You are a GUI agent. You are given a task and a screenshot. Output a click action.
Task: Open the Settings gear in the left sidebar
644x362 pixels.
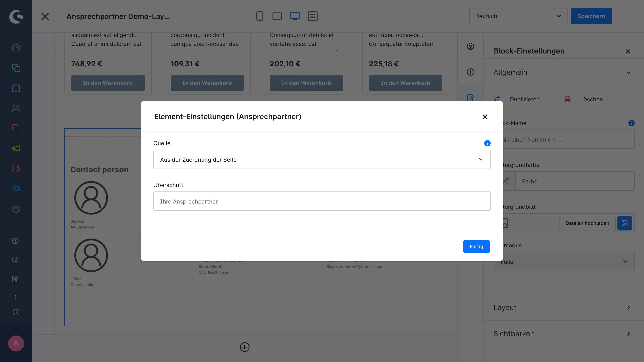(16, 209)
